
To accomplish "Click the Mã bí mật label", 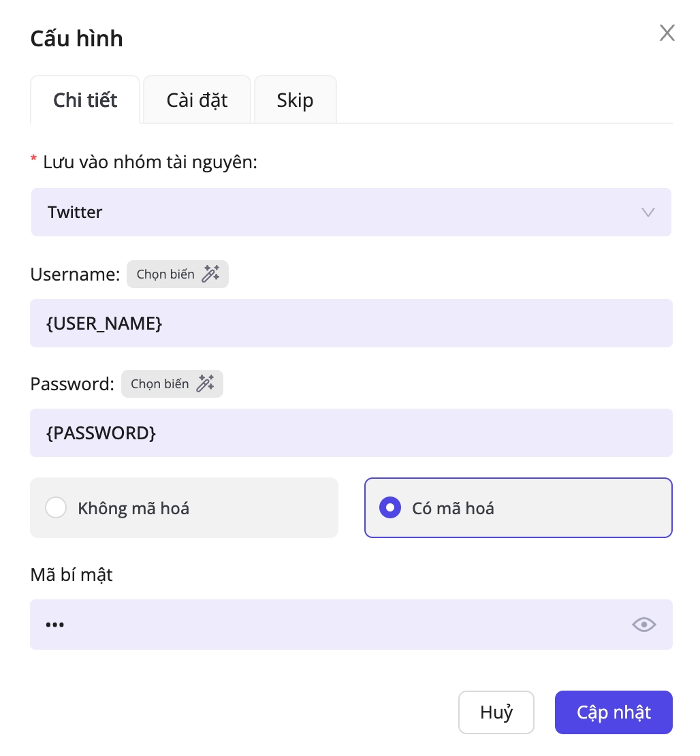I will [x=71, y=575].
